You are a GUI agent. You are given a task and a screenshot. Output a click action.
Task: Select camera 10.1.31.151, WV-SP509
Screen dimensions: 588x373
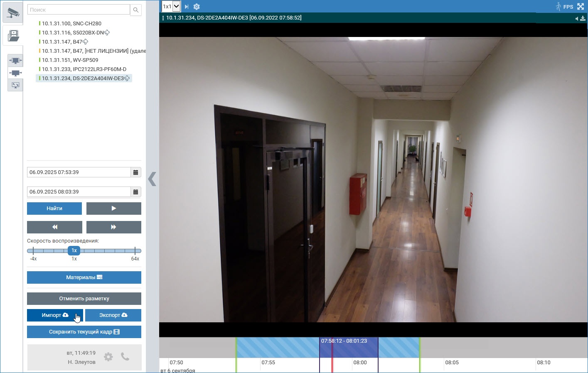[70, 60]
